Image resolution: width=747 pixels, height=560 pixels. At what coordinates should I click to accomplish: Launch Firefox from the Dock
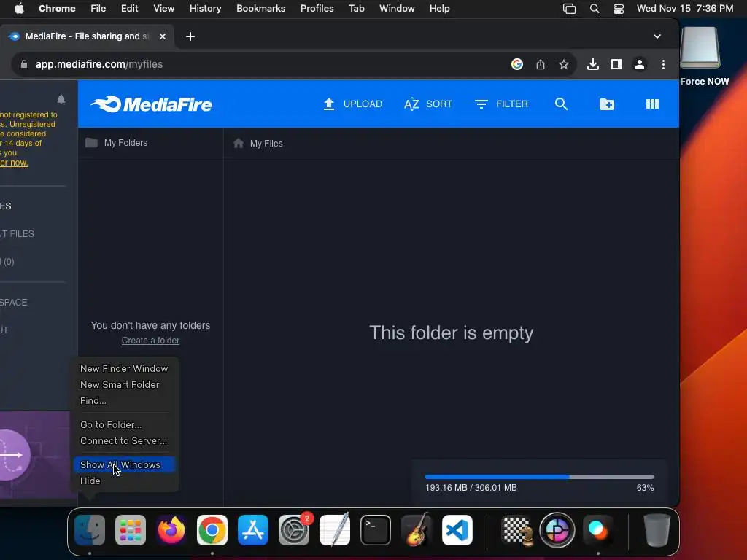click(171, 529)
